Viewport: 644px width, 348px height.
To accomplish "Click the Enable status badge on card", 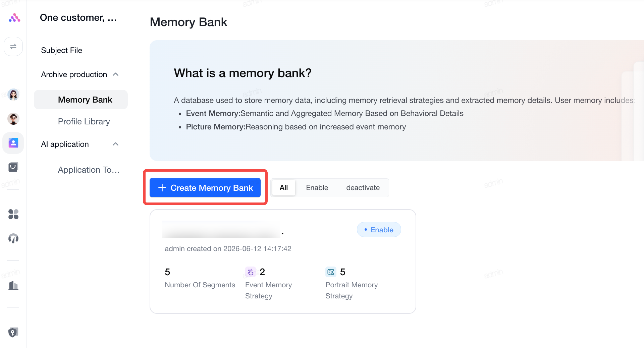I will click(x=379, y=230).
